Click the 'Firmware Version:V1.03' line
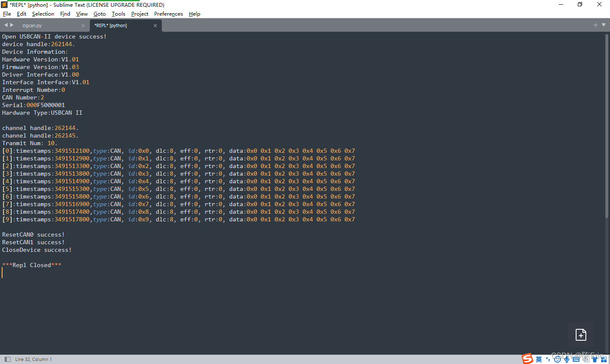Screen dimensions: 610x364 41,67
